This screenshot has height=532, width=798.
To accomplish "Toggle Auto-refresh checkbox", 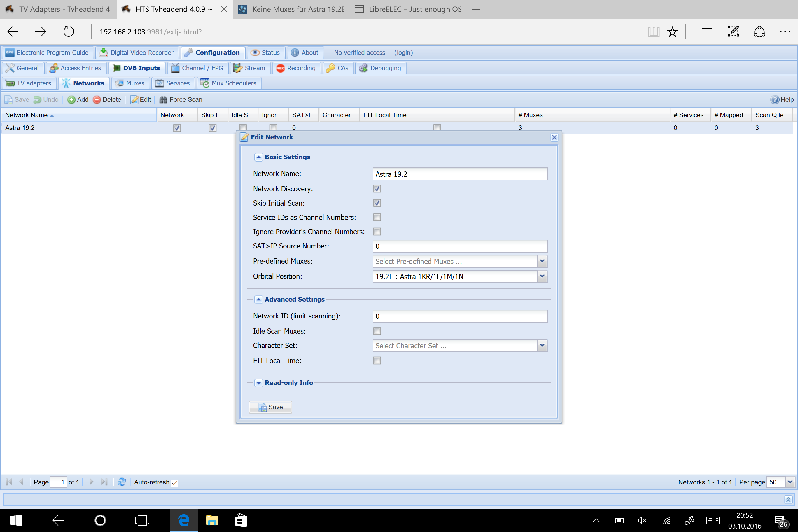I will (174, 482).
